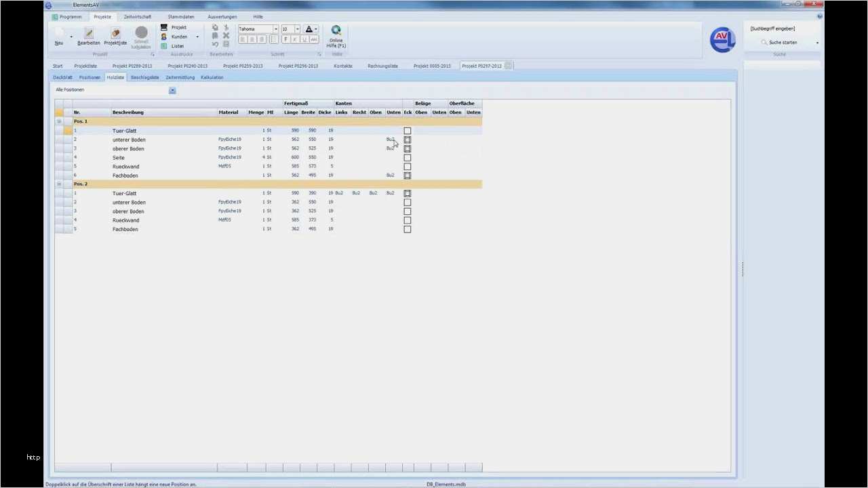
Task: Click the Suche starten button
Action: coord(783,42)
